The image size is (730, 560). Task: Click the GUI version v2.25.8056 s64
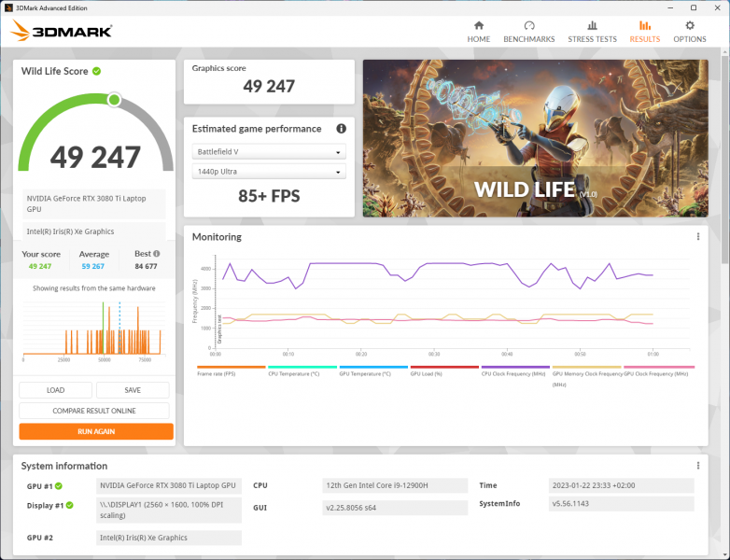395,508
